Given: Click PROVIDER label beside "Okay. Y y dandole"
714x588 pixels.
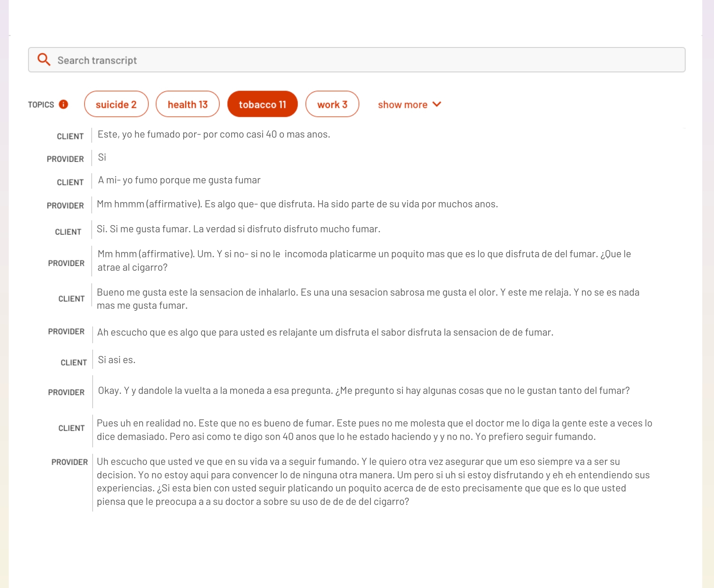Looking at the screenshot, I should pyautogui.click(x=66, y=392).
